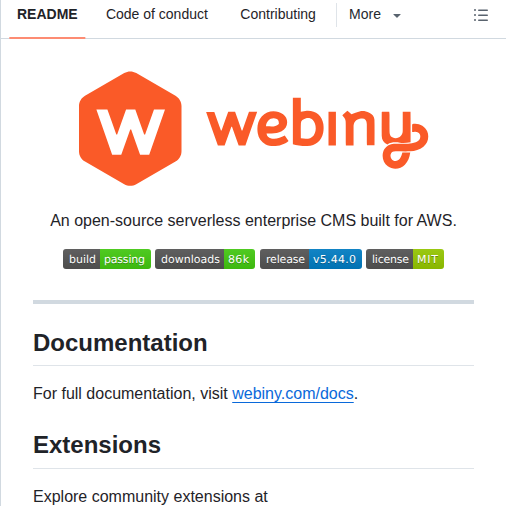Open the README outline list icon
Image resolution: width=506 pixels, height=506 pixels.
(481, 15)
